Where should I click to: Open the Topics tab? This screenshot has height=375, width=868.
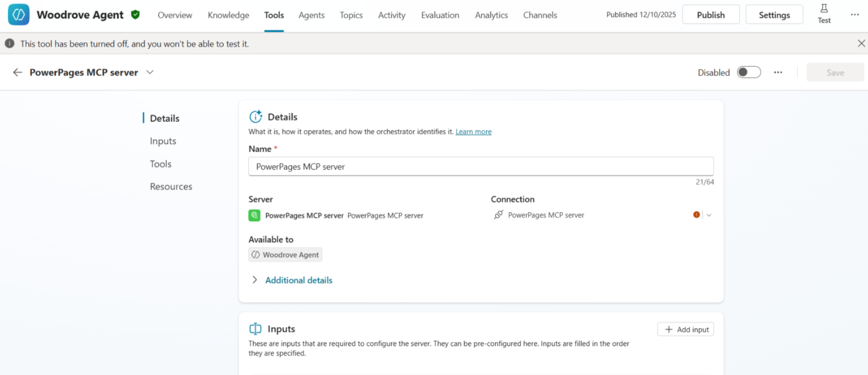coord(351,15)
